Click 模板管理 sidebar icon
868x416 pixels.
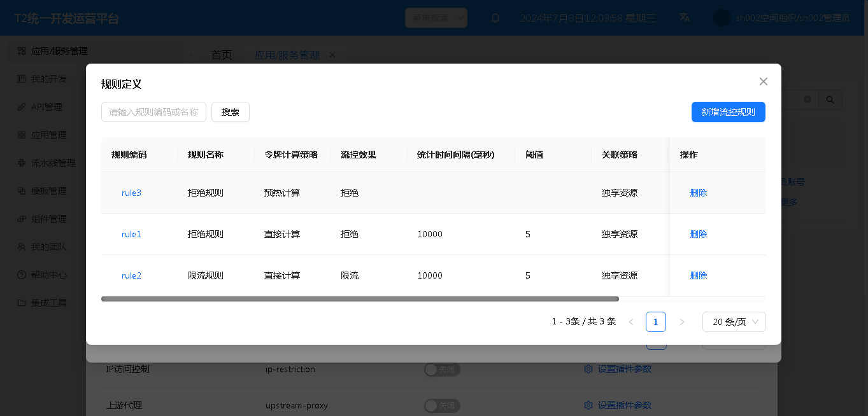[x=22, y=191]
